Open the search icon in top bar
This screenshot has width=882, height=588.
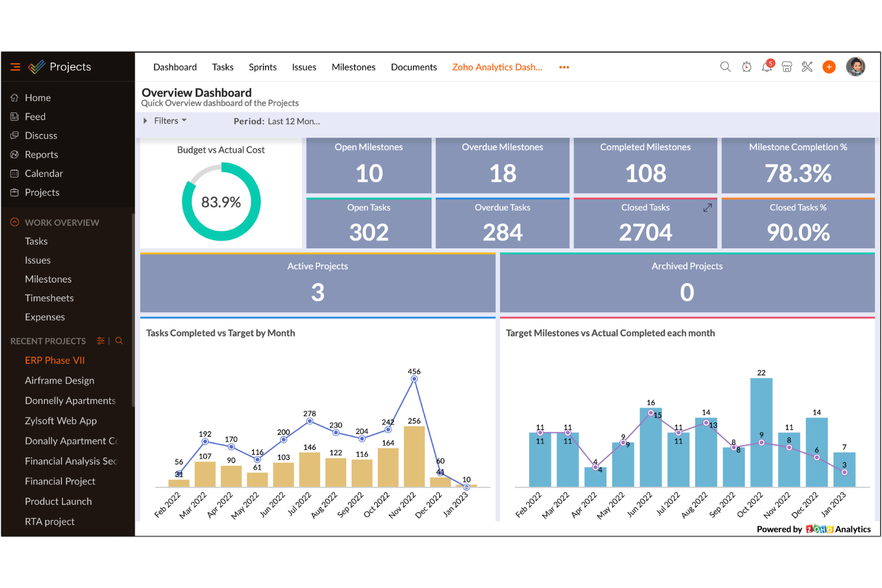pyautogui.click(x=725, y=67)
